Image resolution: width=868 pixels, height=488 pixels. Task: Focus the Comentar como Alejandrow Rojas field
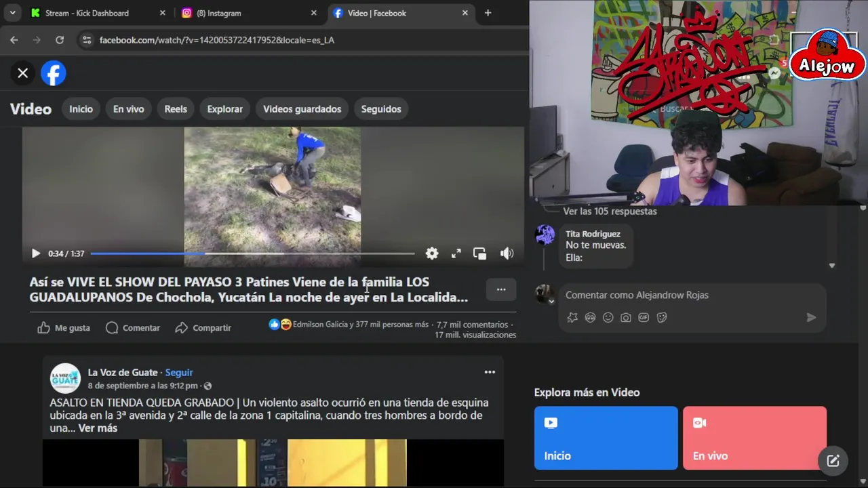click(692, 296)
